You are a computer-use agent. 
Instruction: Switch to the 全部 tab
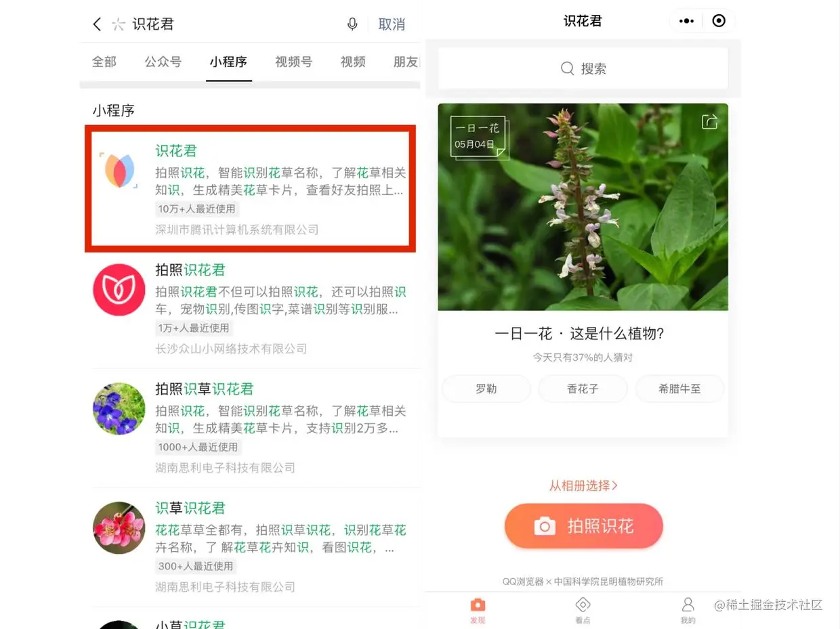[104, 62]
